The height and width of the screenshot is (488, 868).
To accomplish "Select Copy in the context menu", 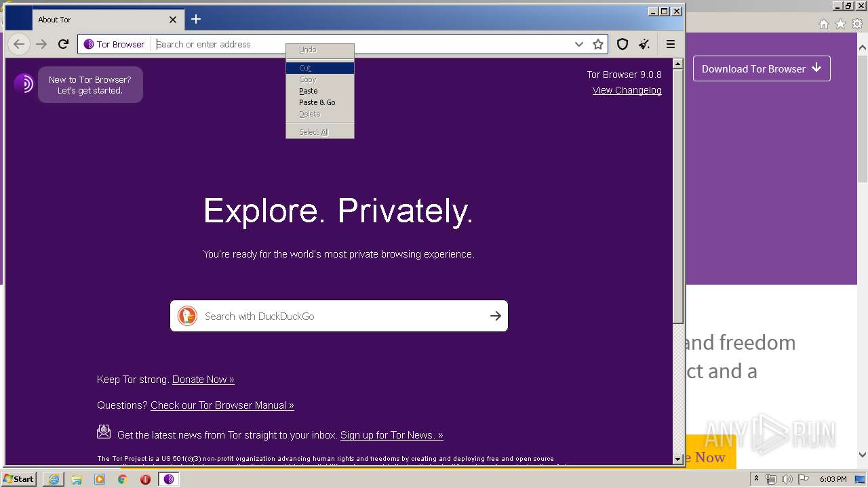I will pos(320,79).
